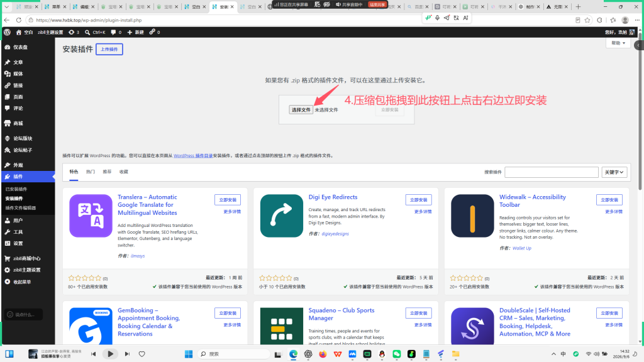Open the Ctrl+K search in admin bar
The width and height of the screenshot is (644, 362).
tap(95, 32)
